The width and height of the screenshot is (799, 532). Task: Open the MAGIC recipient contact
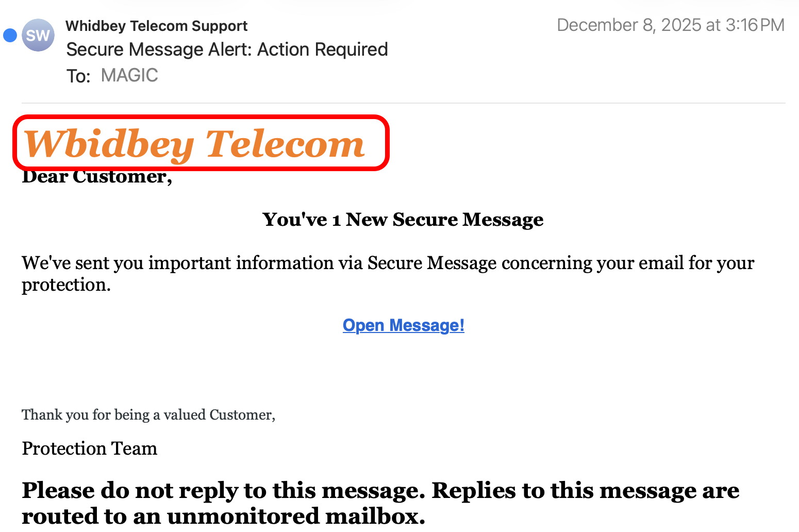(129, 75)
